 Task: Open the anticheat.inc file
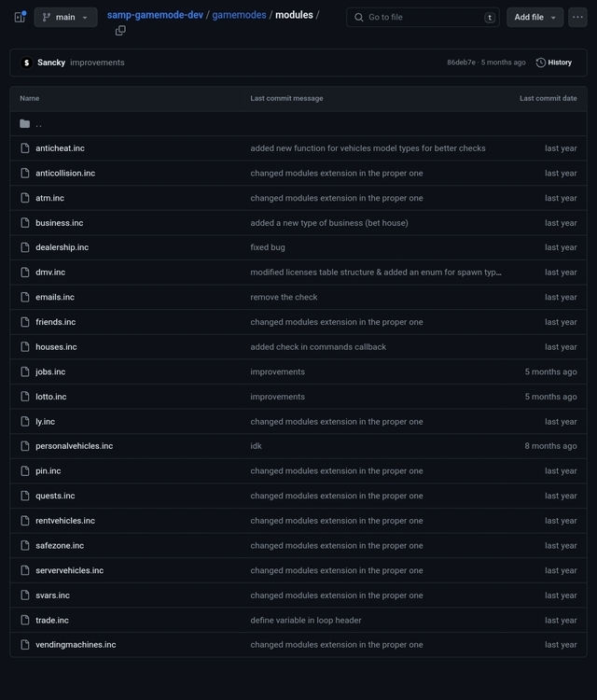coord(61,148)
